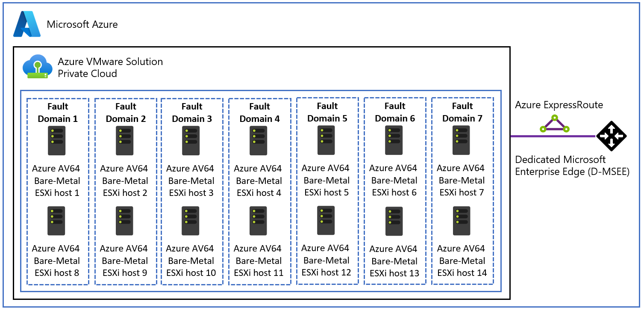Select the "Dedicated Microsoft Enterprise Edge (D-MSEE)" label
This screenshot has height=311, width=644.
point(572,166)
